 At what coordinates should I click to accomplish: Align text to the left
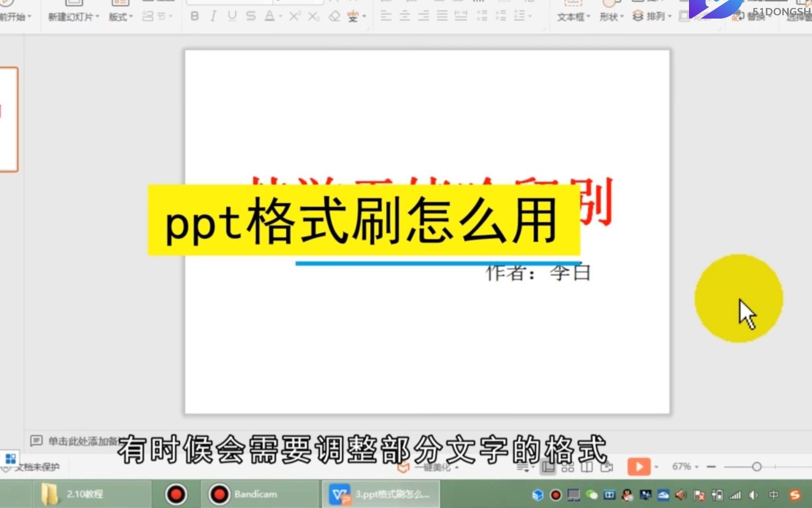click(386, 16)
